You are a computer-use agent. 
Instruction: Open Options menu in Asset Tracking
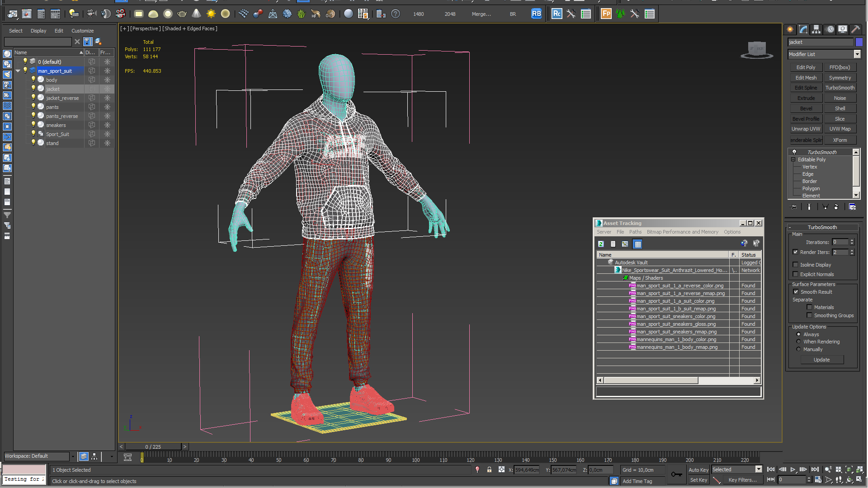(732, 232)
